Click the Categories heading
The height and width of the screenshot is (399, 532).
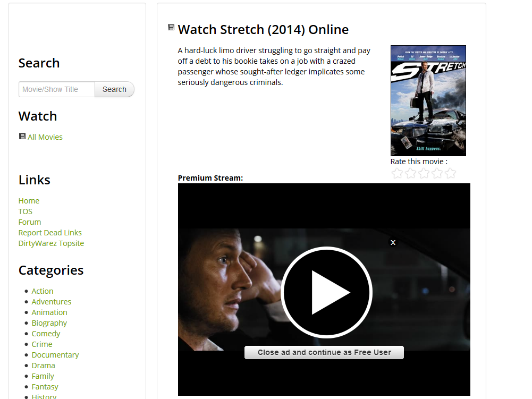point(51,270)
